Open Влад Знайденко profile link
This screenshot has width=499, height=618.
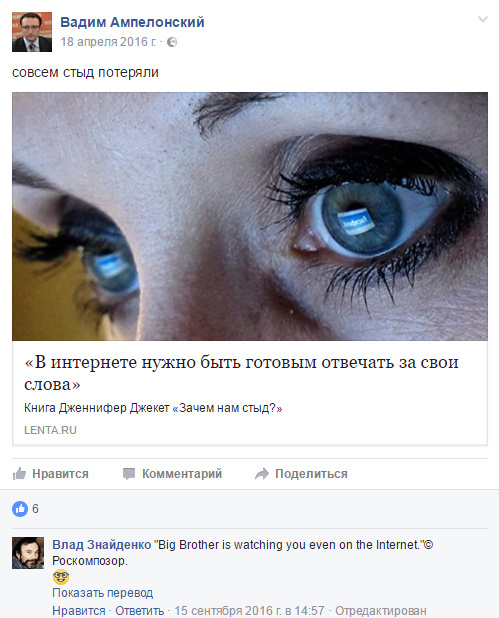click(102, 545)
